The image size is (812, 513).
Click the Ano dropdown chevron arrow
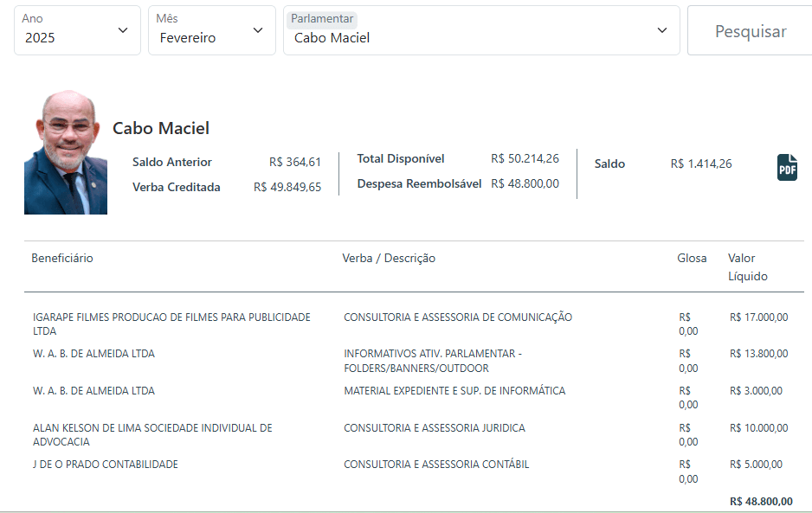click(x=122, y=30)
